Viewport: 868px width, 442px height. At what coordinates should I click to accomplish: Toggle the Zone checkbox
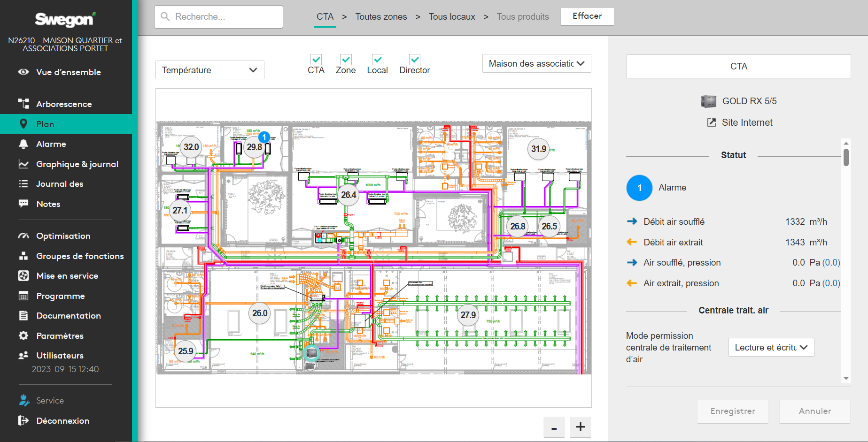[346, 60]
